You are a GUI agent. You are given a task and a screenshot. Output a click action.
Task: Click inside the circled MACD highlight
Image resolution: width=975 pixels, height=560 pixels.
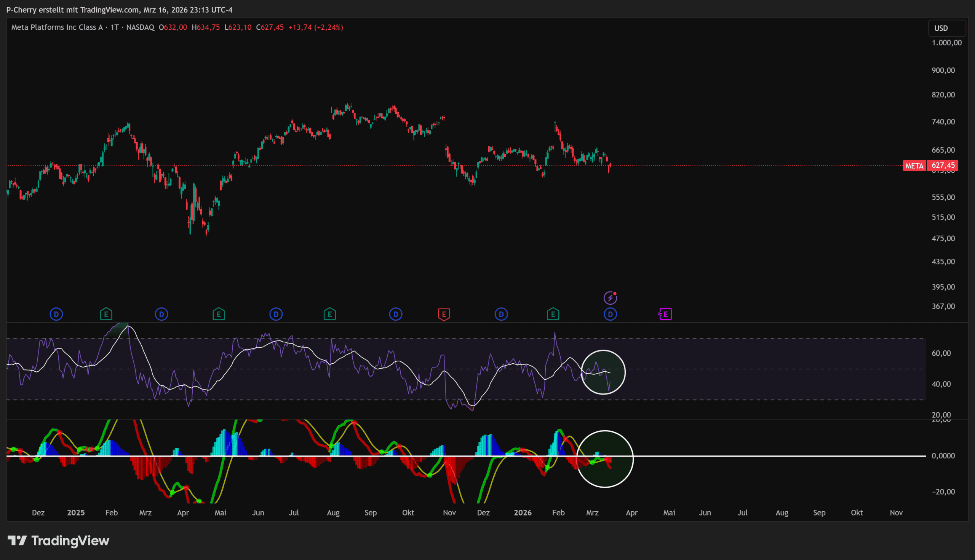click(605, 459)
